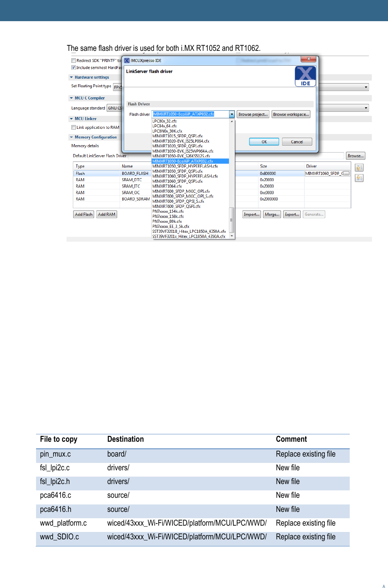Click the driver cell ellipsis button

346,173
